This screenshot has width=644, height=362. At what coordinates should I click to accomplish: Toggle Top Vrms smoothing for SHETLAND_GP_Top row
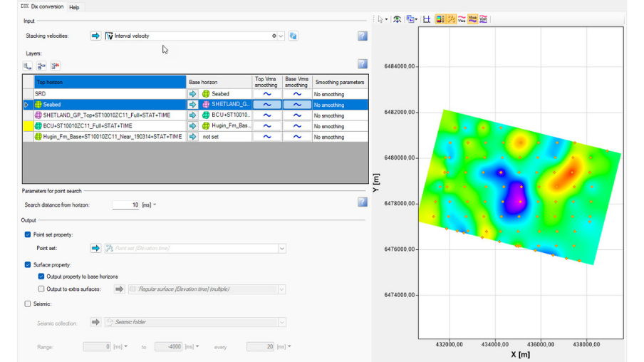pos(267,115)
